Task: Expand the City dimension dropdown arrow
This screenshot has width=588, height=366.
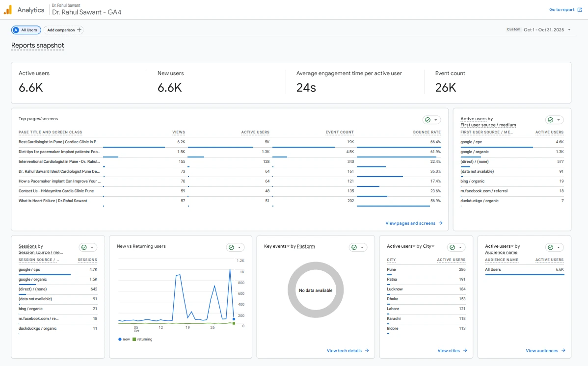Action: pos(432,246)
